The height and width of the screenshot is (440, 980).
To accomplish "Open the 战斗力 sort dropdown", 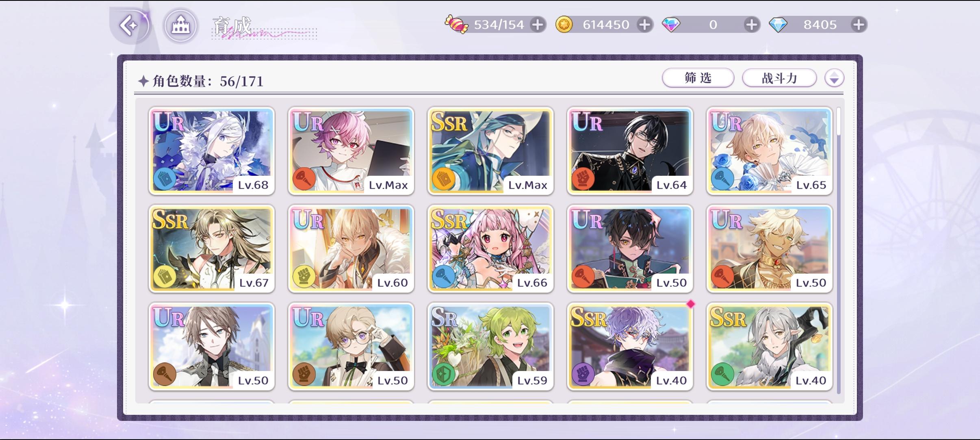I will tap(779, 78).
